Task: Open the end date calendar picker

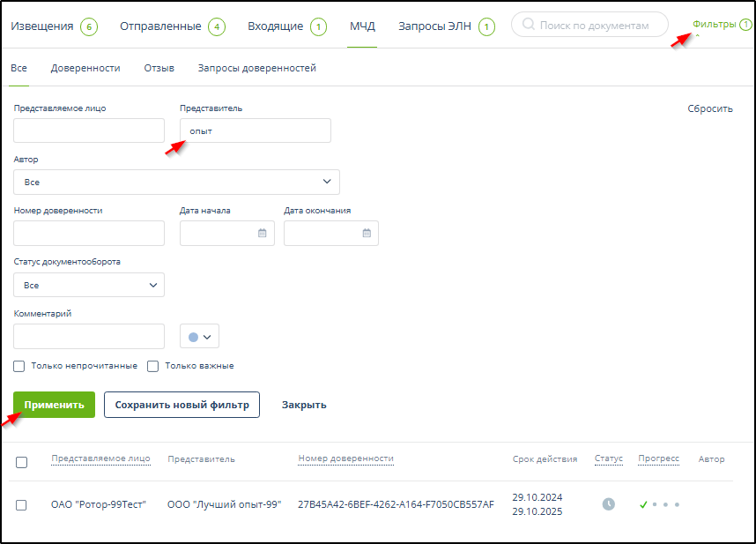Action: pyautogui.click(x=367, y=234)
